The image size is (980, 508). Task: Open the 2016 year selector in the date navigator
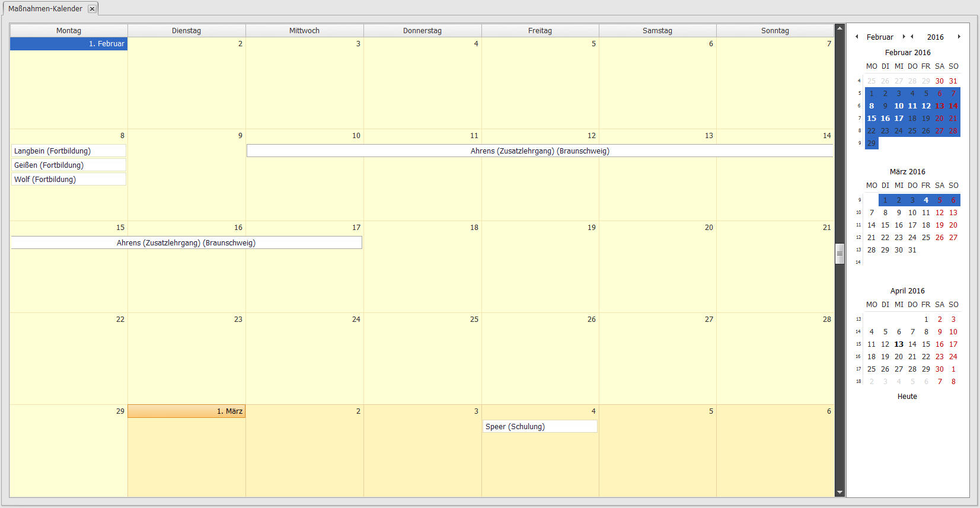[x=936, y=37]
